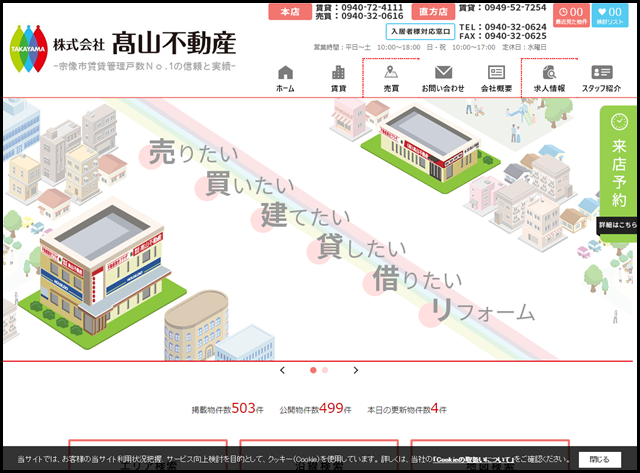Click the 営業時間 hours line

point(430,47)
